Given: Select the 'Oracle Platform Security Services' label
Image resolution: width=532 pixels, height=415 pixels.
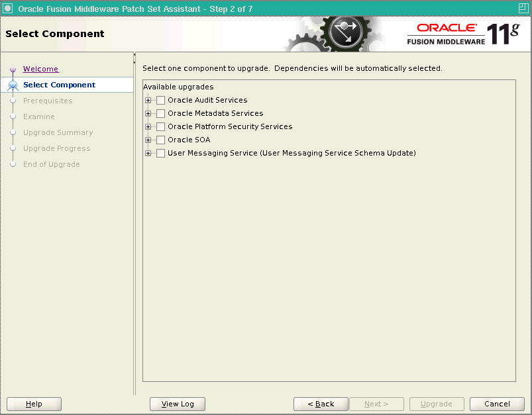Looking at the screenshot, I should click(230, 126).
